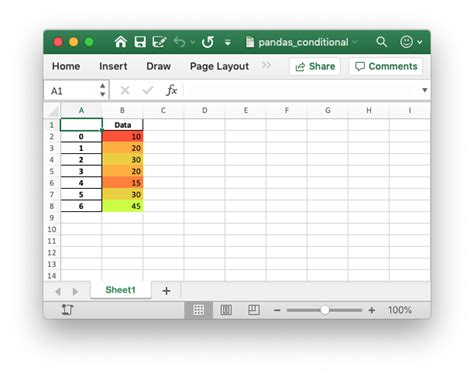This screenshot has width=474, height=376.
Task: Click the Name Box stepper arrows
Action: (103, 90)
